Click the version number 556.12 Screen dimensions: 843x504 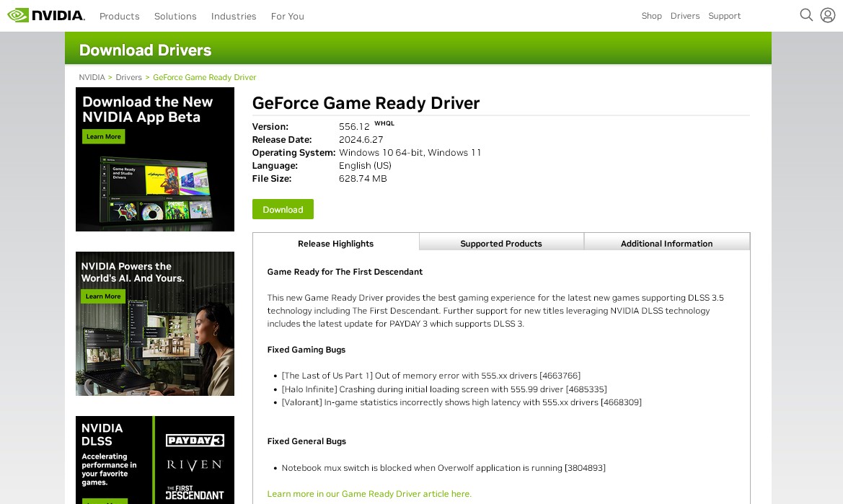point(354,127)
